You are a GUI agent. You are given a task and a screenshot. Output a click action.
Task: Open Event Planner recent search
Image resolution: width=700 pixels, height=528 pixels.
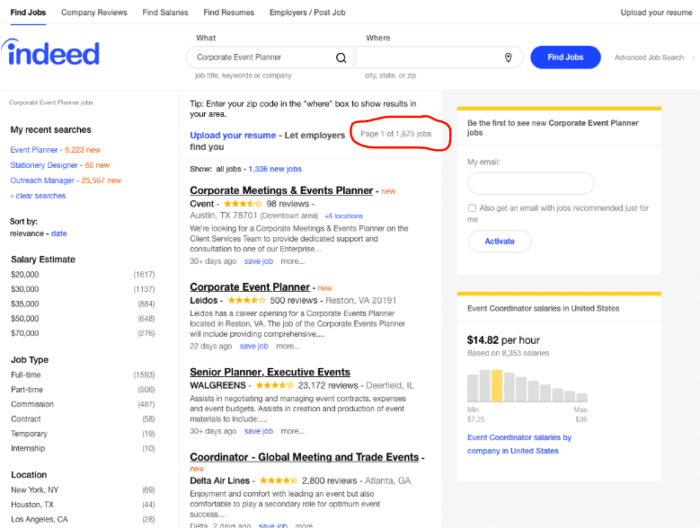[x=34, y=150]
